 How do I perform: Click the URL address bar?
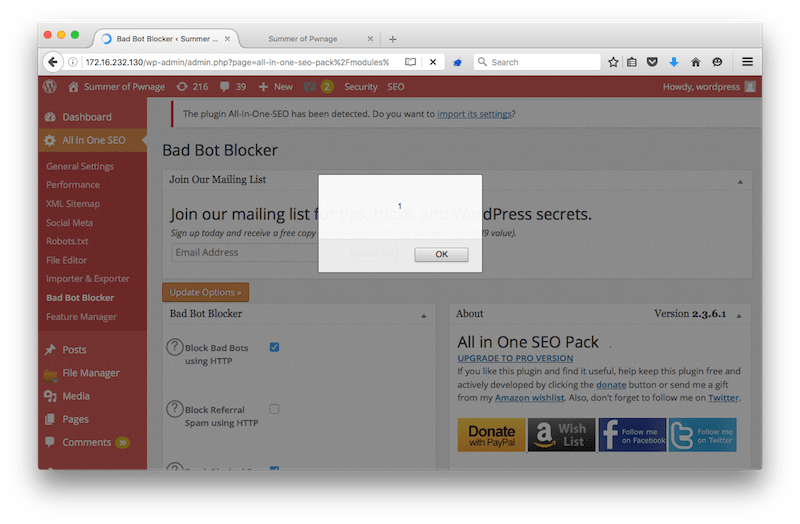coord(237,62)
